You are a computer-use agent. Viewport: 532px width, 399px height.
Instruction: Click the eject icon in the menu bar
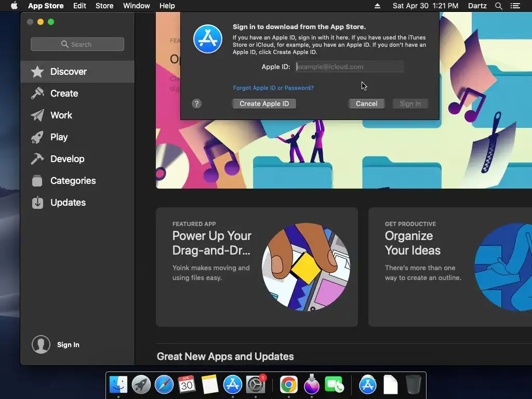[x=377, y=6]
